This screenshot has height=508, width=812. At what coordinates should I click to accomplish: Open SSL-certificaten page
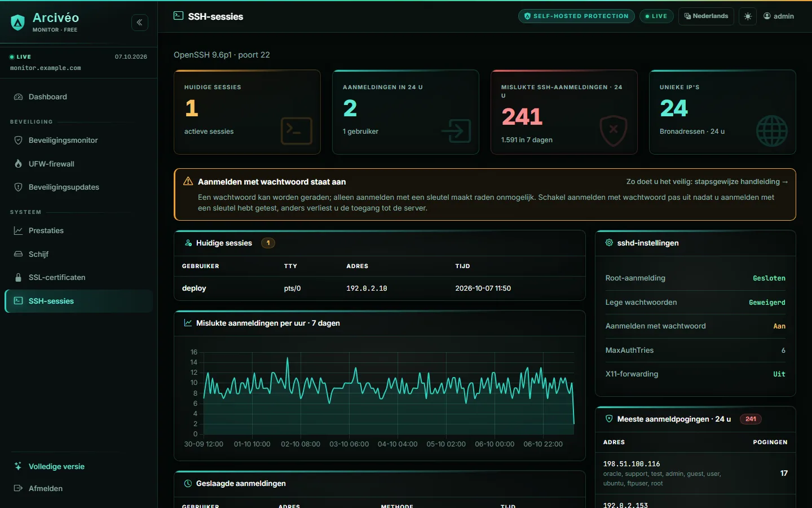[79, 278]
